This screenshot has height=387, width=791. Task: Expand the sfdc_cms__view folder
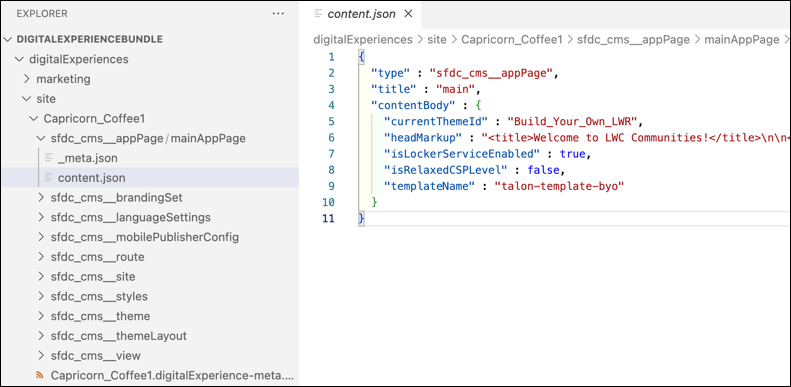41,356
